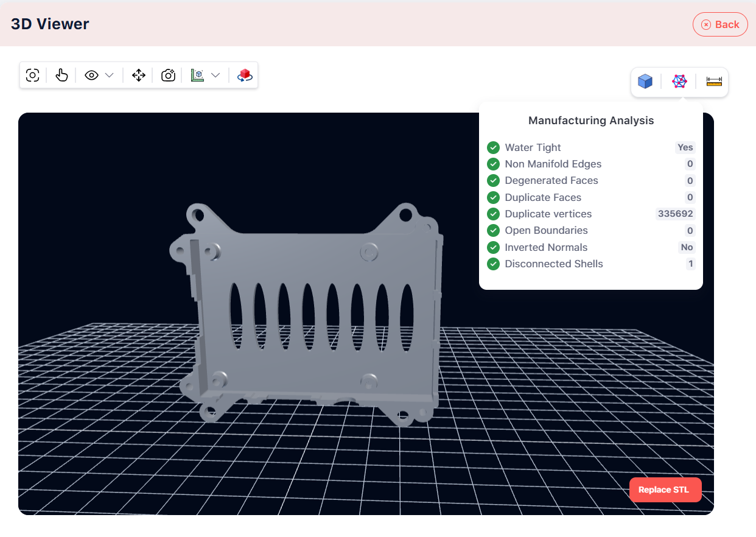Viewport: 756px width, 537px height.
Task: Select the Disconnected Shells row
Action: pos(553,264)
